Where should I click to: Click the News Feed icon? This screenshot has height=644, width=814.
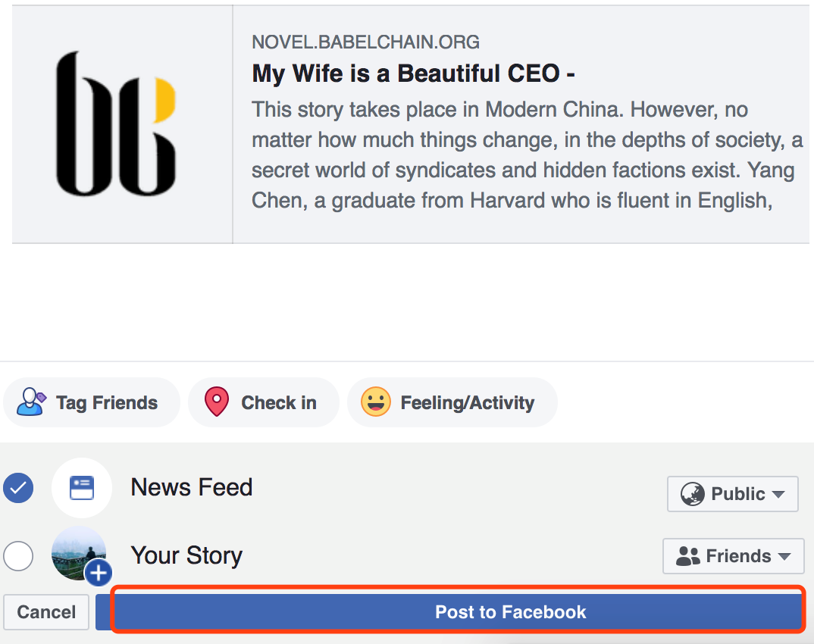coord(82,488)
